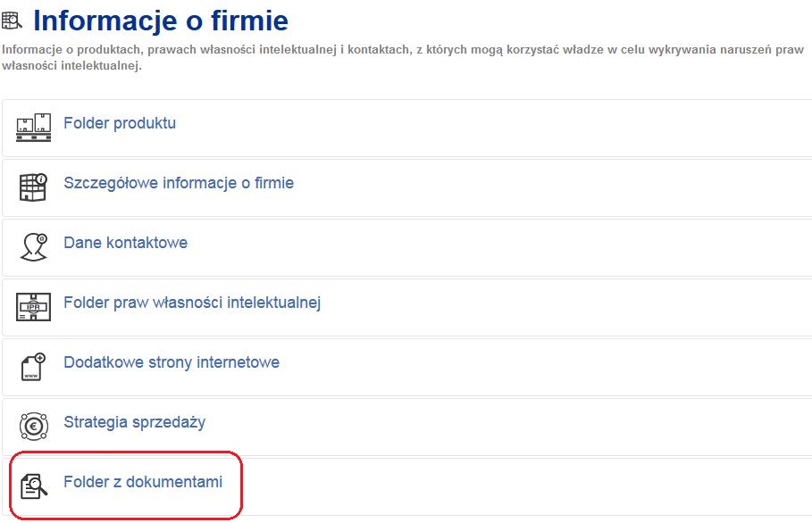Click the Informacje o firmie heading
Image resolution: width=812 pixels, height=523 pixels.
pos(161,21)
